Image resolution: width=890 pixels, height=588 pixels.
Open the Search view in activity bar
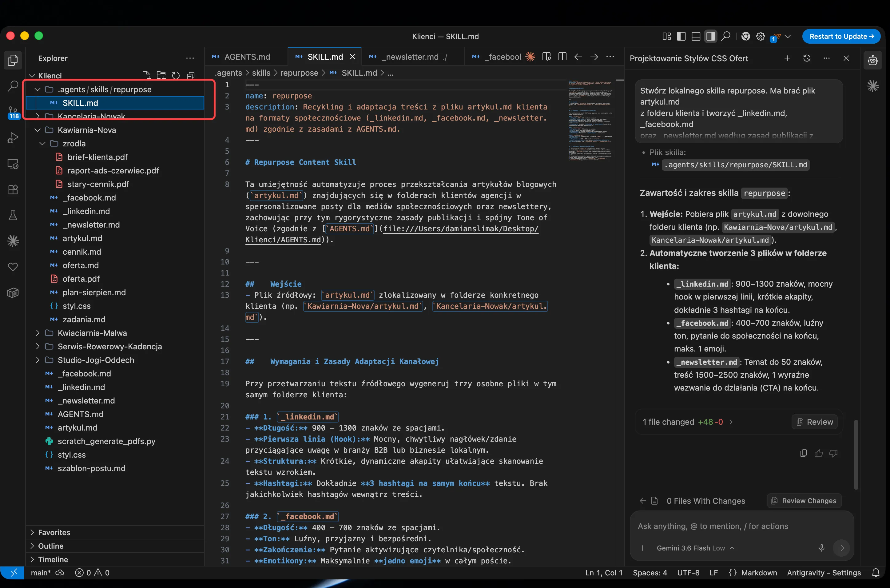[13, 86]
